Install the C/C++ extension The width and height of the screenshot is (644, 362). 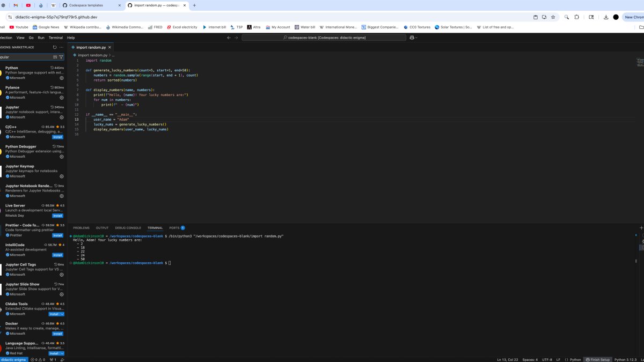(57, 137)
